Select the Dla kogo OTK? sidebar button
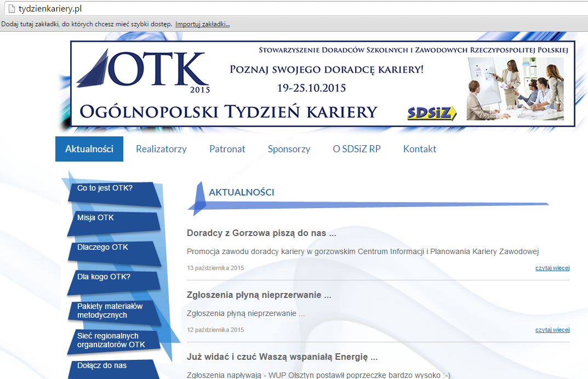The width and height of the screenshot is (588, 379). (x=114, y=282)
